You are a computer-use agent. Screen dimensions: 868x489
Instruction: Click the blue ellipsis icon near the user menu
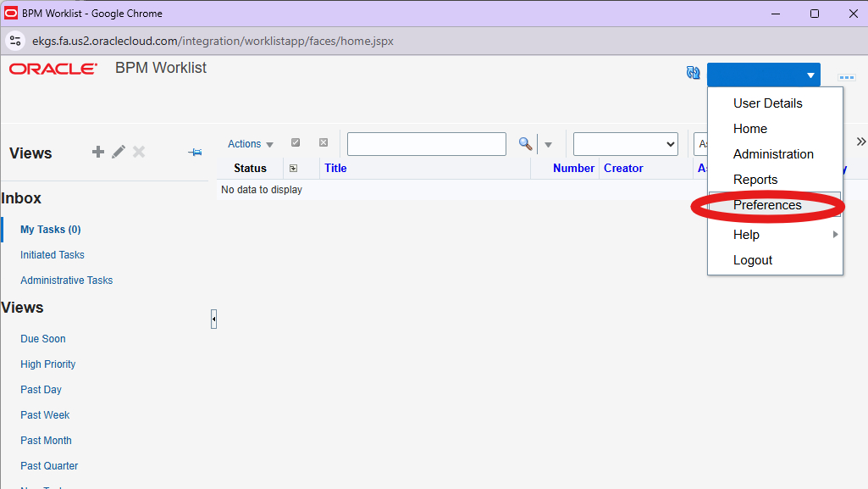(846, 77)
